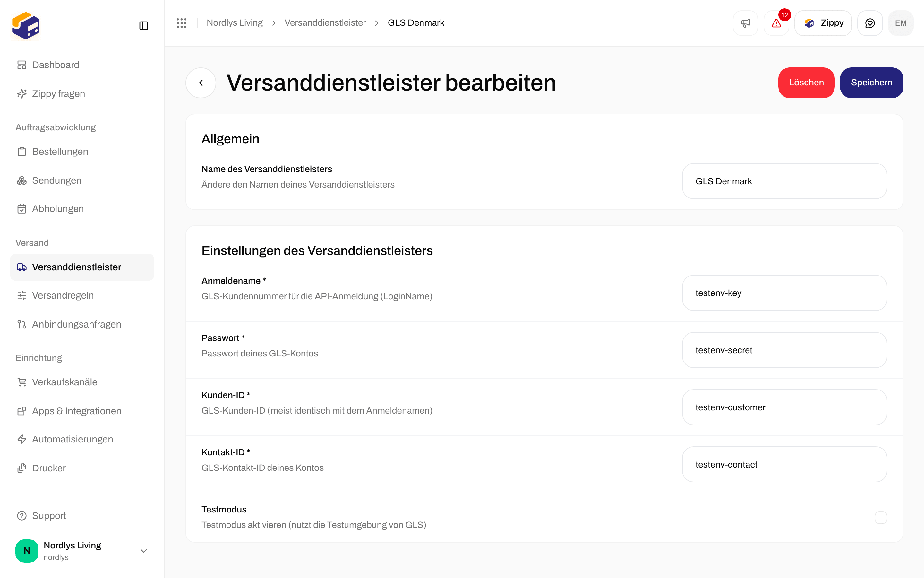Open Zippy fragen in the sidebar
This screenshot has height=578, width=924.
82,94
